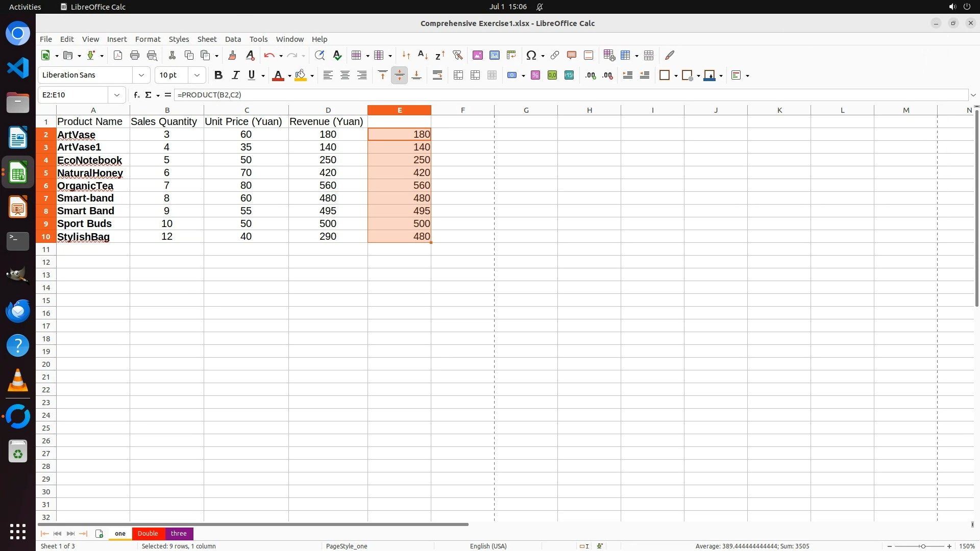Format the selection as percent
This screenshot has width=980, height=551.
(x=535, y=75)
